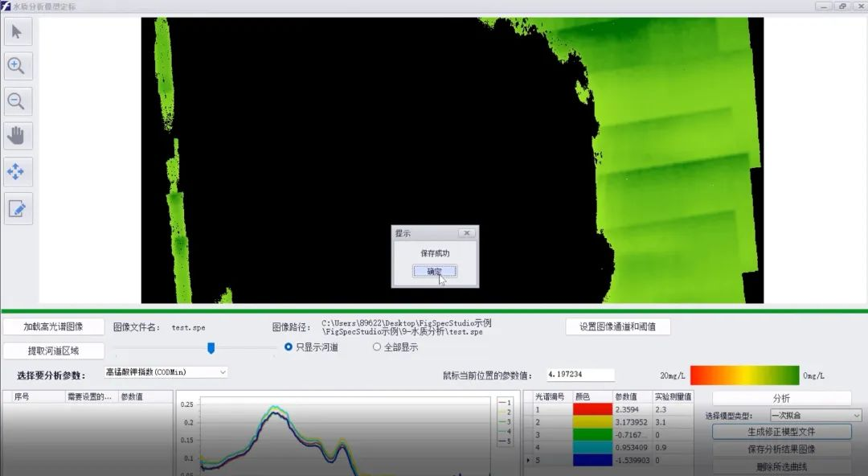
Task: Select the arrow selection tool
Action: [x=18, y=32]
